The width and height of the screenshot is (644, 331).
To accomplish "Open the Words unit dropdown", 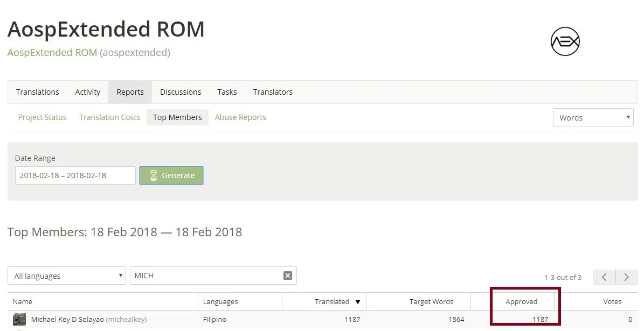I will coord(593,118).
